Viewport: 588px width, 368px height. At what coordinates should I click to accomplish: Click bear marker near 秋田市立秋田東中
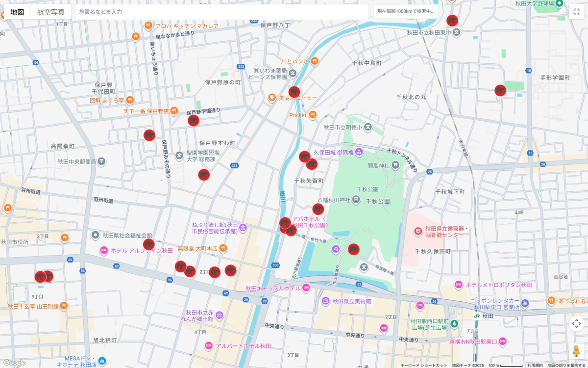pos(452,21)
